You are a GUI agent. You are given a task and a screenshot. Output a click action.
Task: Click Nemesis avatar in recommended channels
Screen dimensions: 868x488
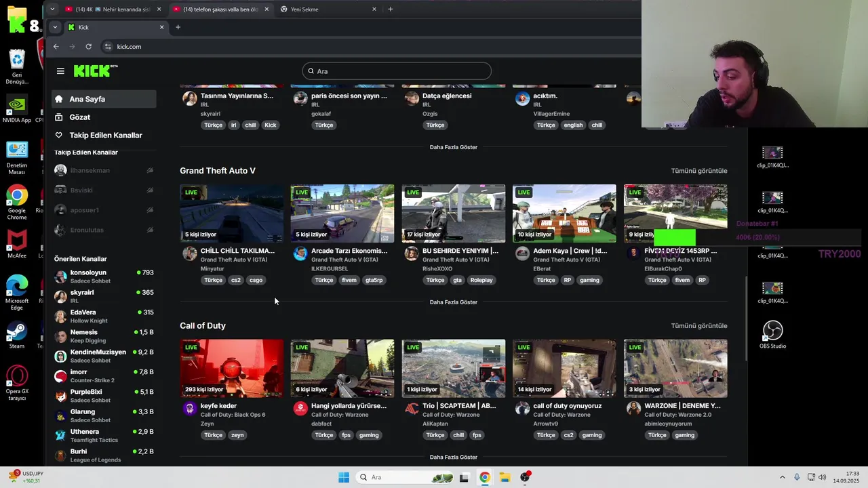coord(60,336)
